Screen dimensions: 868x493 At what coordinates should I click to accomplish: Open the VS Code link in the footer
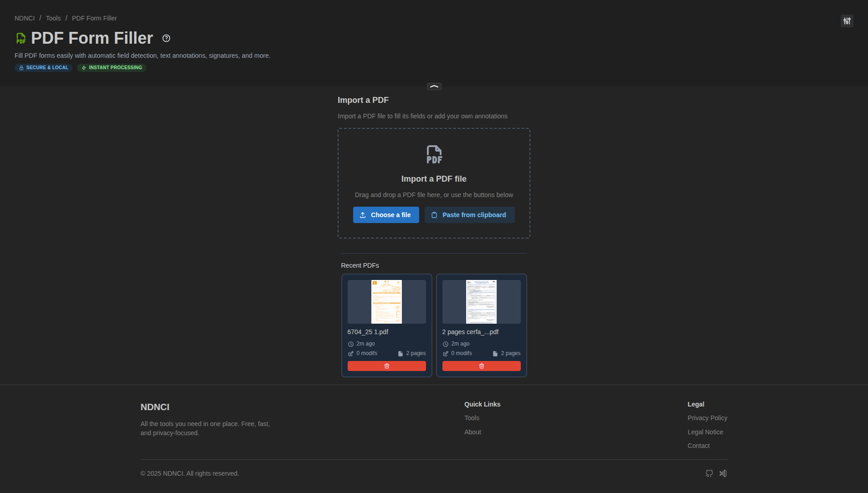pyautogui.click(x=723, y=473)
